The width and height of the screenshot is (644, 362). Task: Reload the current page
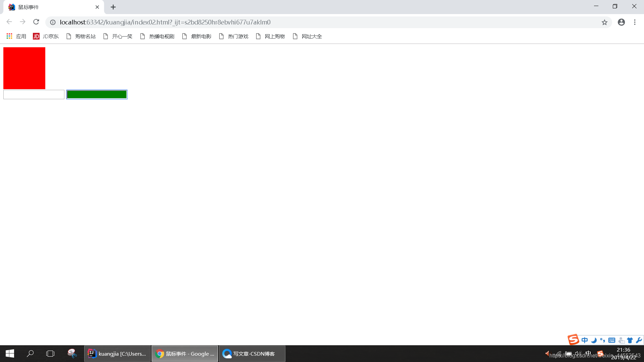(x=36, y=22)
